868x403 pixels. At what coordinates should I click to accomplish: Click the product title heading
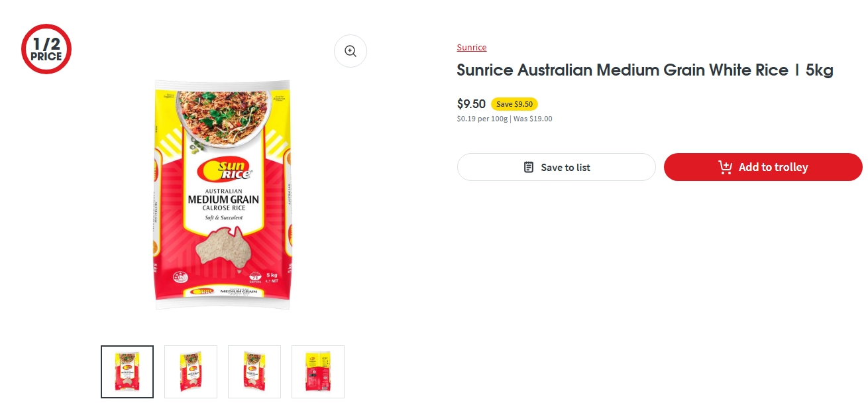pyautogui.click(x=645, y=70)
